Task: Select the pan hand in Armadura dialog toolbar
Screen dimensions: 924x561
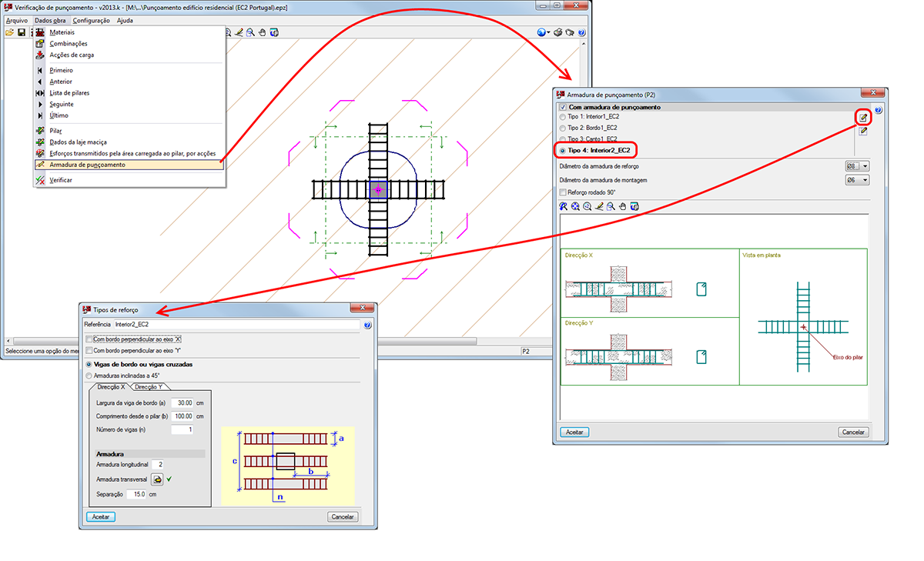Action: (623, 206)
